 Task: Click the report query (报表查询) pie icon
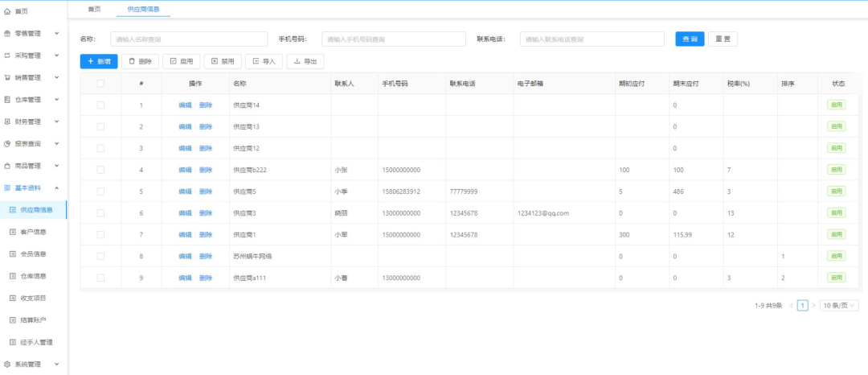pyautogui.click(x=7, y=144)
